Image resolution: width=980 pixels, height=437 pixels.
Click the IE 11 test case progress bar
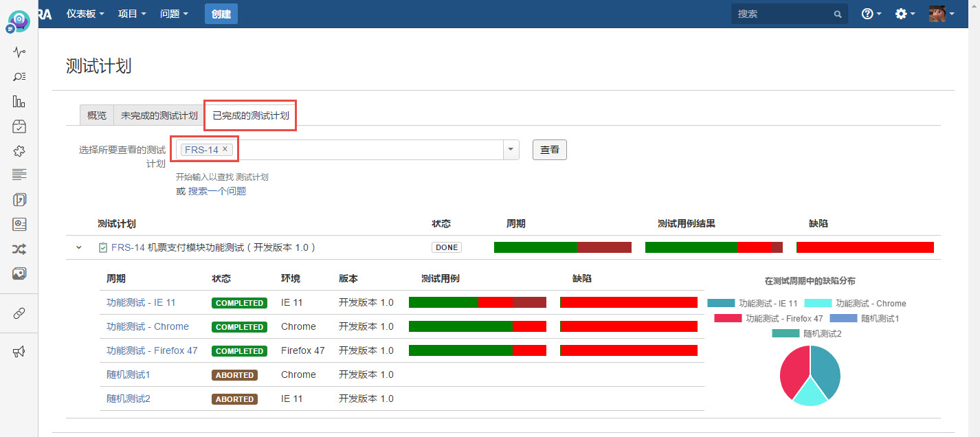click(478, 302)
